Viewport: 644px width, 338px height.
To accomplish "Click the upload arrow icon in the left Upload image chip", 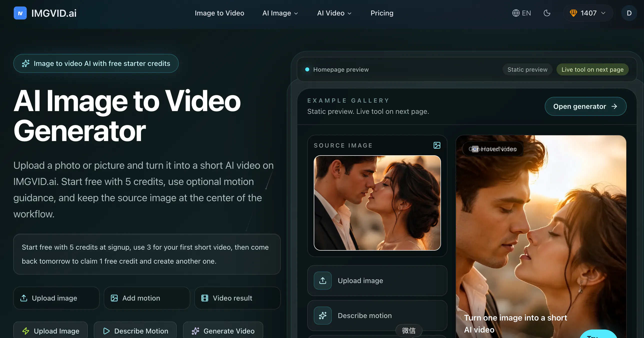I will click(24, 298).
